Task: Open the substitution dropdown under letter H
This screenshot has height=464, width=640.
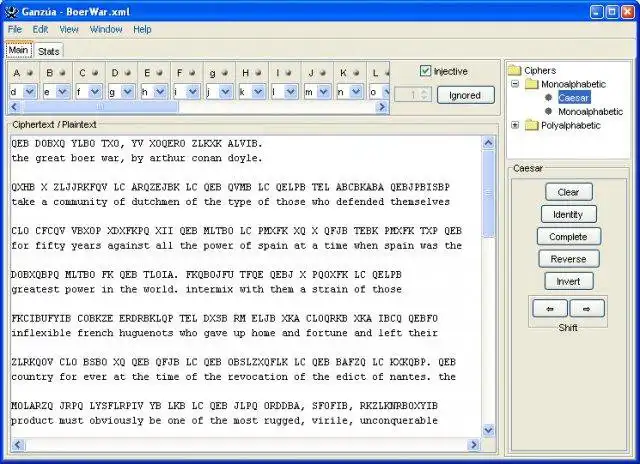Action: [x=258, y=92]
